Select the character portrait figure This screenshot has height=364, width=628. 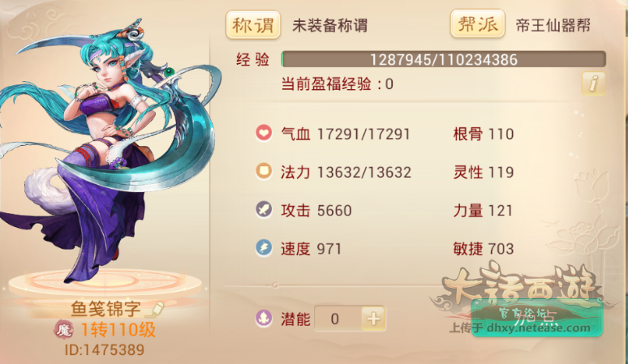click(108, 152)
